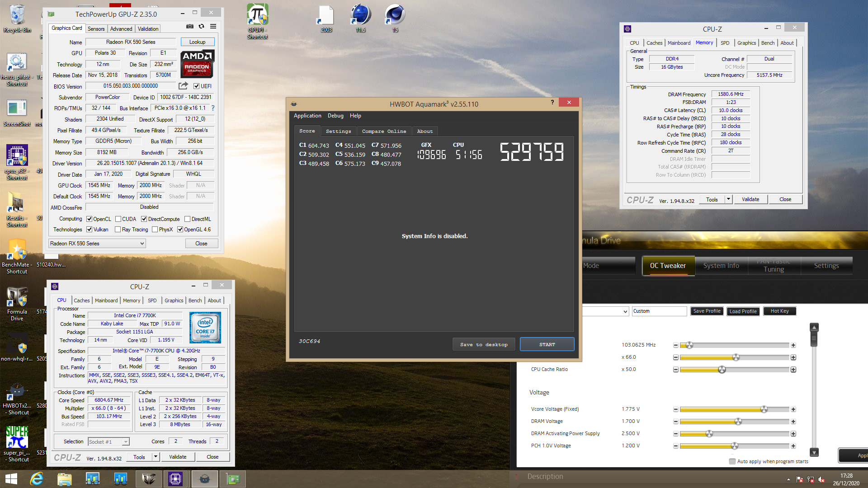Open the ScreenShot desktop icon
This screenshot has height=488, width=868.
[17, 113]
